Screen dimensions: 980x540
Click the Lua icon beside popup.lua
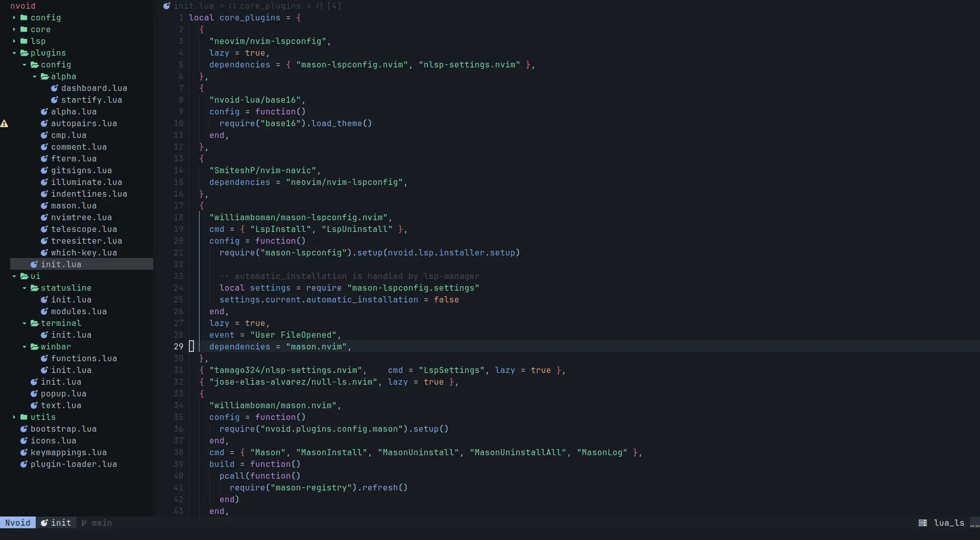34,394
